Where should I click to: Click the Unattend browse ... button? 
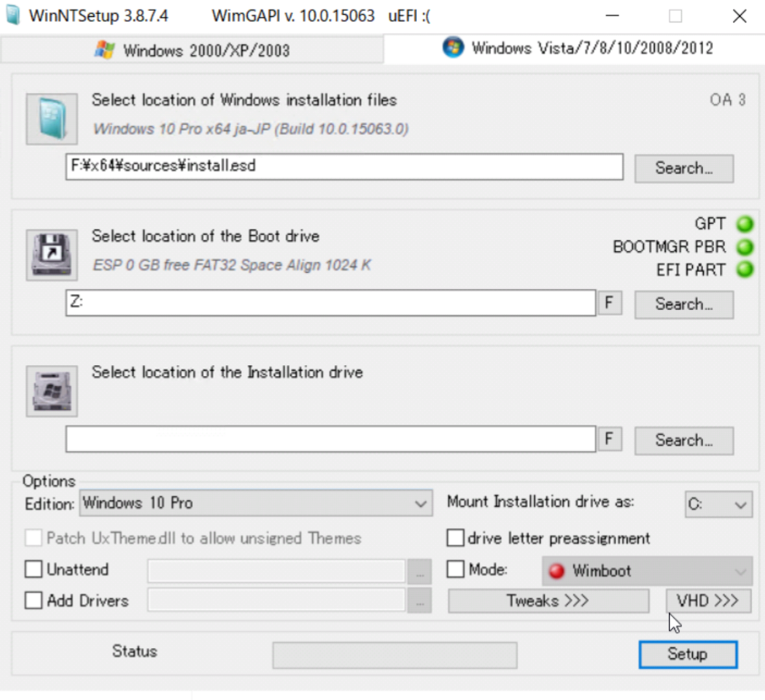tap(419, 571)
